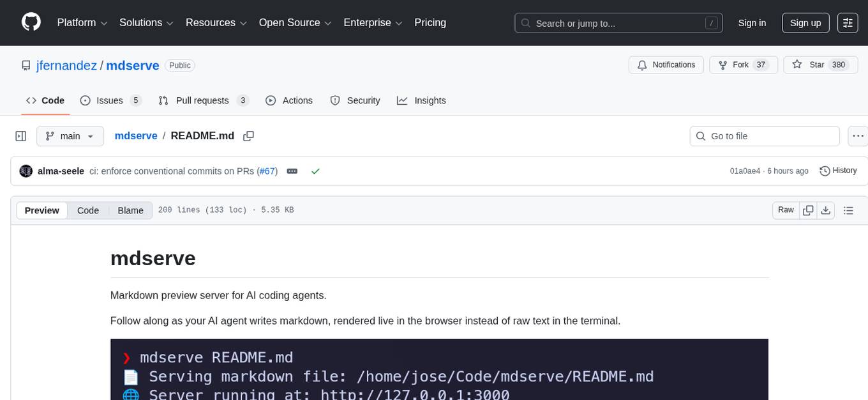Click the GitHub logo icon
Viewport: 868px width, 400px height.
coord(31,22)
